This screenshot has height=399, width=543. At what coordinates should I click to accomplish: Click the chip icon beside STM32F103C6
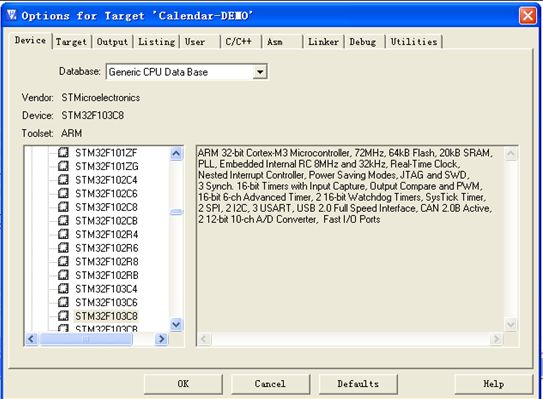click(x=63, y=302)
